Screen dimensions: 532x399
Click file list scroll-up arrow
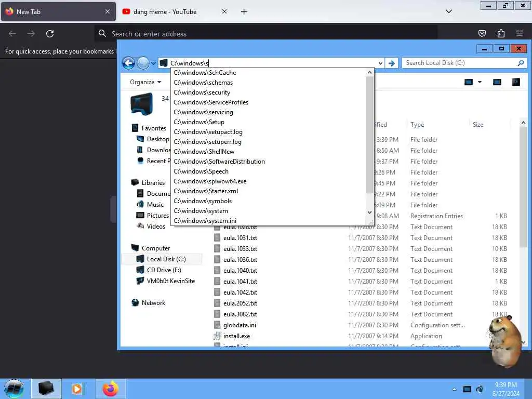[523, 123]
